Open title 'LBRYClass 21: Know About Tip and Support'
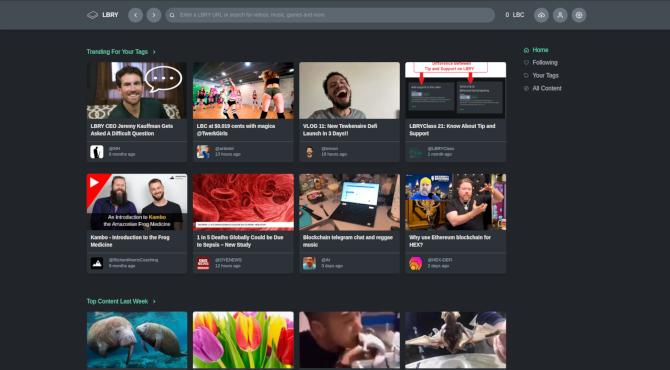Screen dimensions: 670x370 pyautogui.click(x=452, y=130)
